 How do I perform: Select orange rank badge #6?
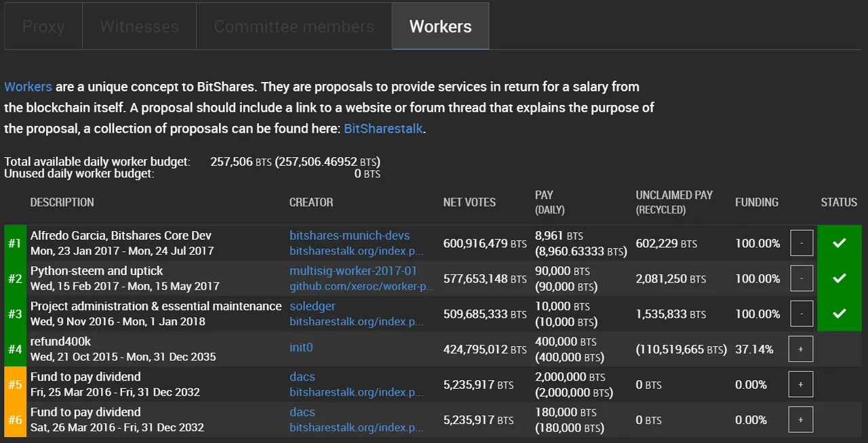point(15,419)
